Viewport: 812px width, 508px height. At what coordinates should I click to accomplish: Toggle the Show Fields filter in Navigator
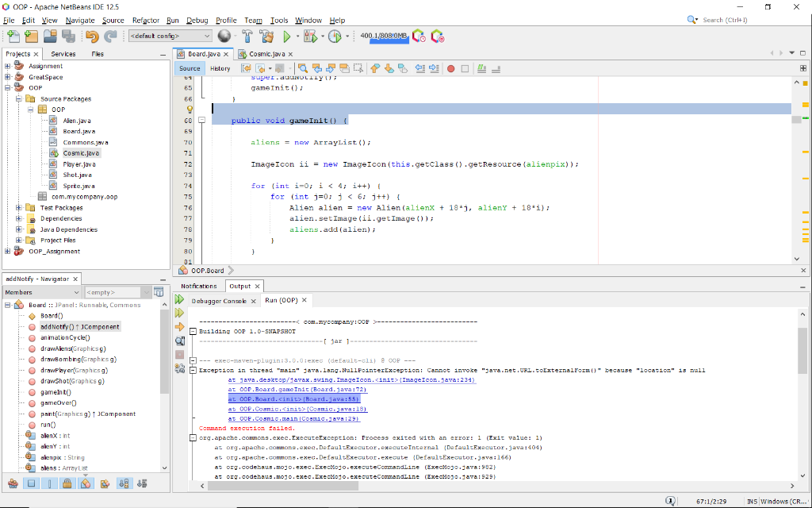click(x=31, y=483)
